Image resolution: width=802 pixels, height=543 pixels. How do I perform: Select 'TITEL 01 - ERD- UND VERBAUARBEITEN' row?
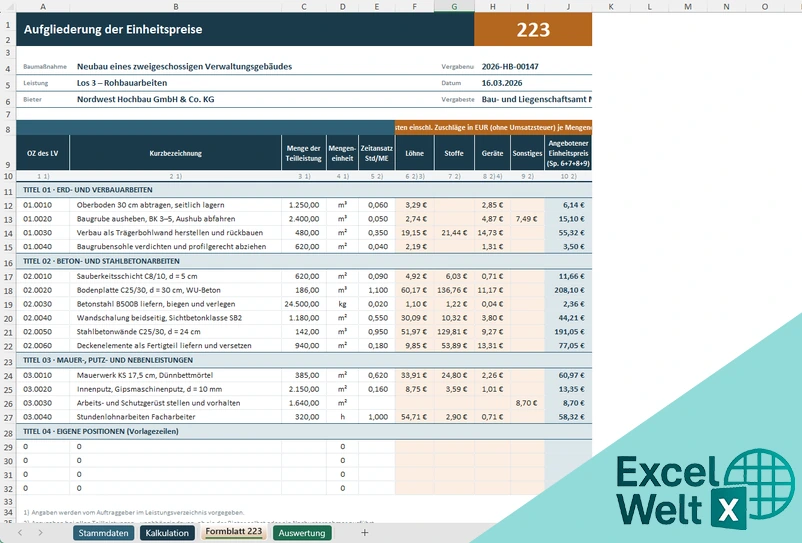(x=304, y=190)
